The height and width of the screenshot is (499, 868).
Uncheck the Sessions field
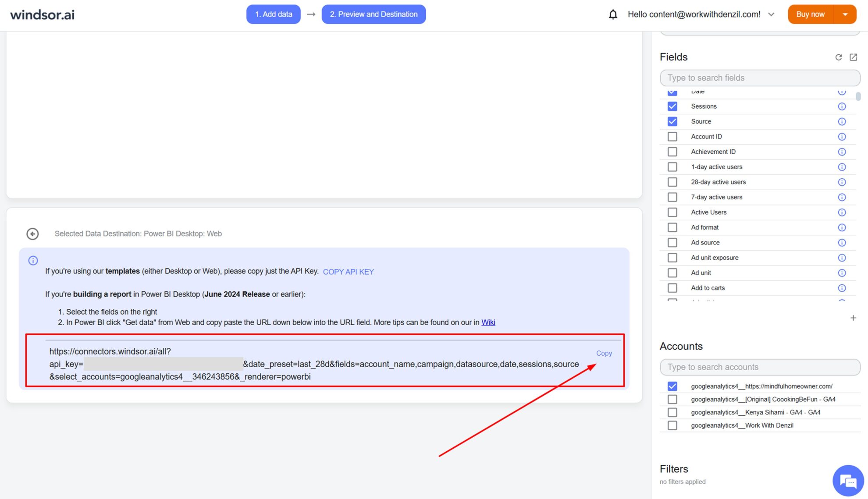[672, 106]
